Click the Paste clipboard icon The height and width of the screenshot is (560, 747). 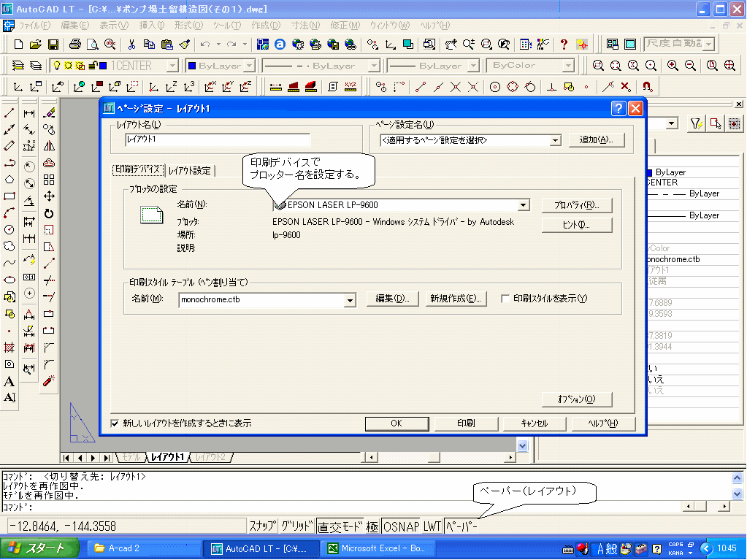166,45
